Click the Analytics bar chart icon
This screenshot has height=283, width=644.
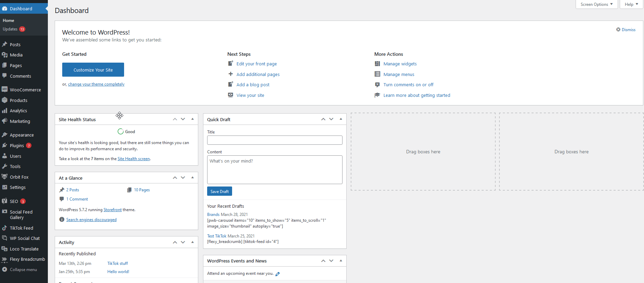click(4, 111)
